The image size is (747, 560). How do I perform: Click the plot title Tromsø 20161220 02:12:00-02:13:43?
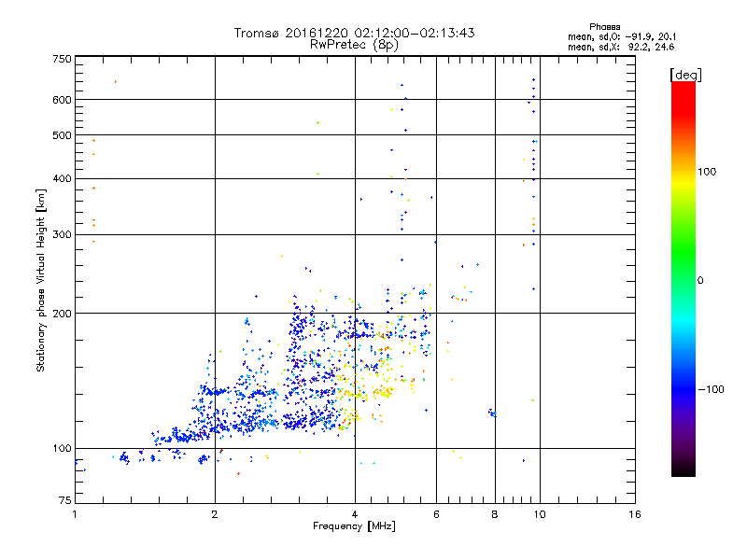pos(354,33)
